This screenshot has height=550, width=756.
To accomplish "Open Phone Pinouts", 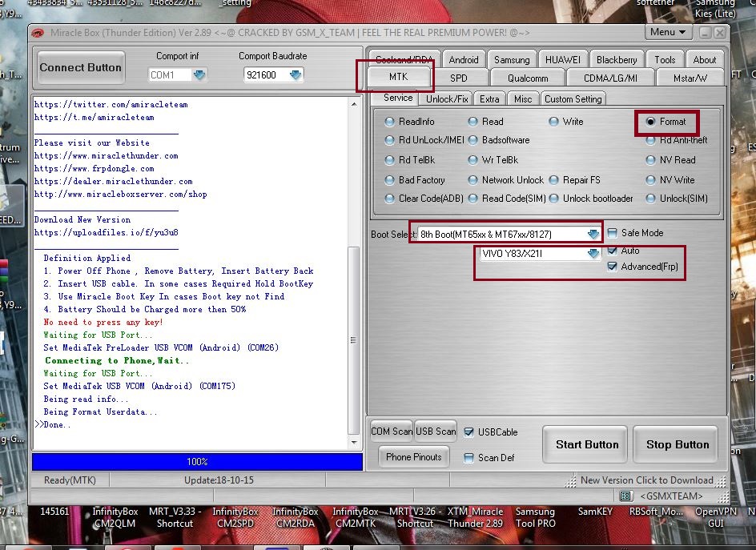I will point(414,457).
